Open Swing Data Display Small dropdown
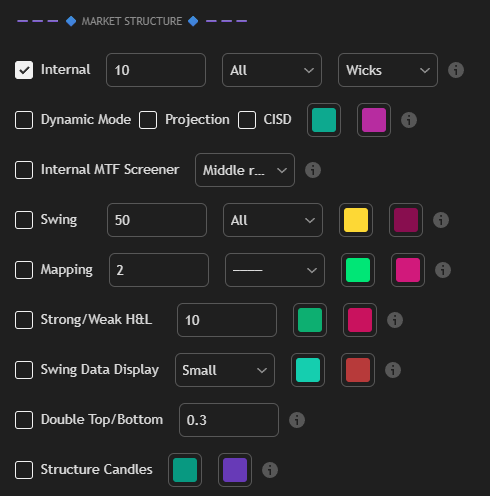The height and width of the screenshot is (496, 490). [225, 370]
